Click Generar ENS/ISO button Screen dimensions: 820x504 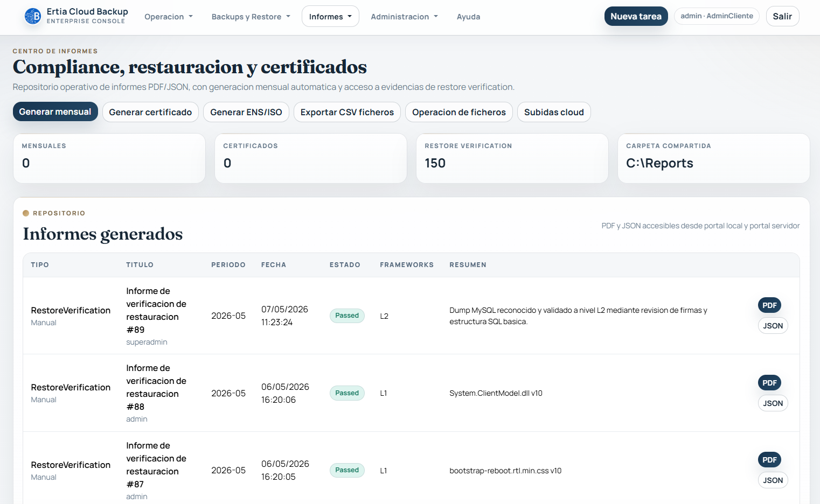click(x=246, y=112)
